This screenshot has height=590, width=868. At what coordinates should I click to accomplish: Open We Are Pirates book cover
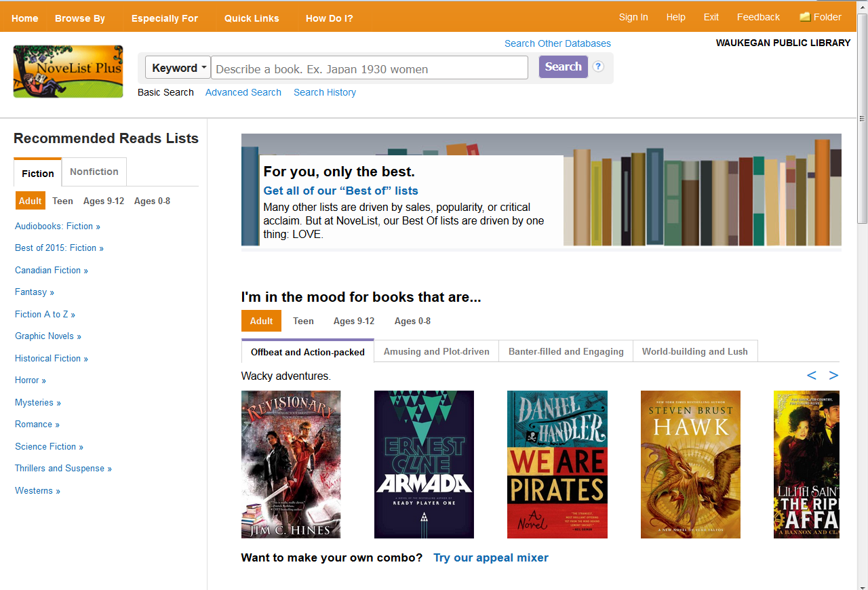click(557, 465)
